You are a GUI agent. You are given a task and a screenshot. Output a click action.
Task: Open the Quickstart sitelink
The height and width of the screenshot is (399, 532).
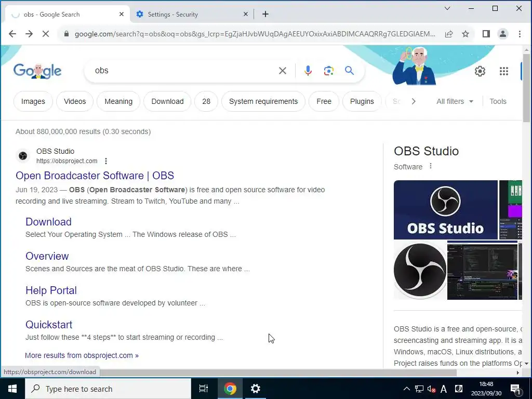tap(49, 325)
